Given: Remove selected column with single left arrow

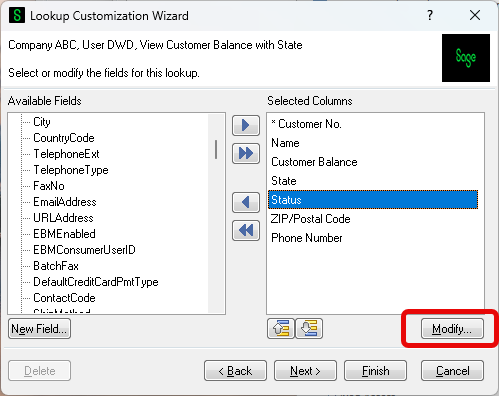Looking at the screenshot, I should tap(246, 202).
